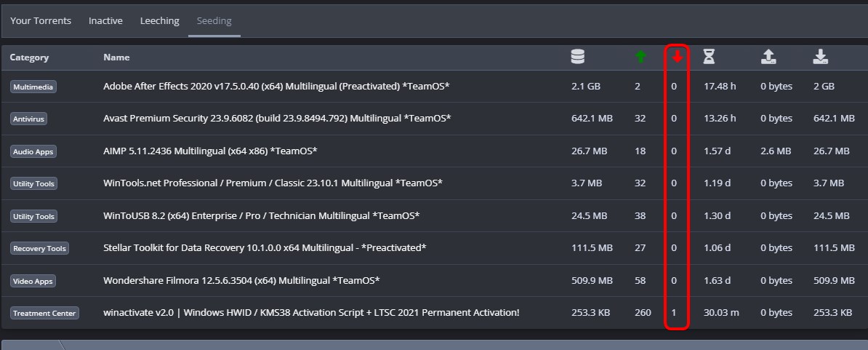Switch to Your Torrents tab
Screen dimensions: 868x350
pyautogui.click(x=41, y=21)
